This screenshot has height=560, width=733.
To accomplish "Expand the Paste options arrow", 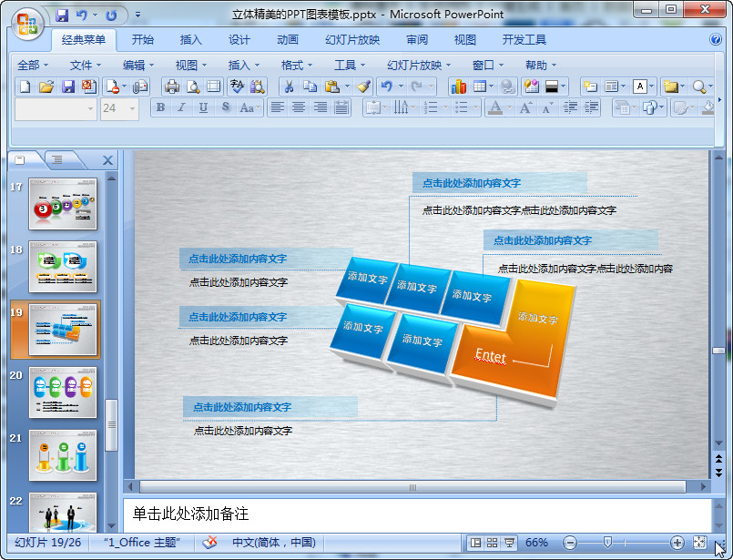I will [347, 87].
